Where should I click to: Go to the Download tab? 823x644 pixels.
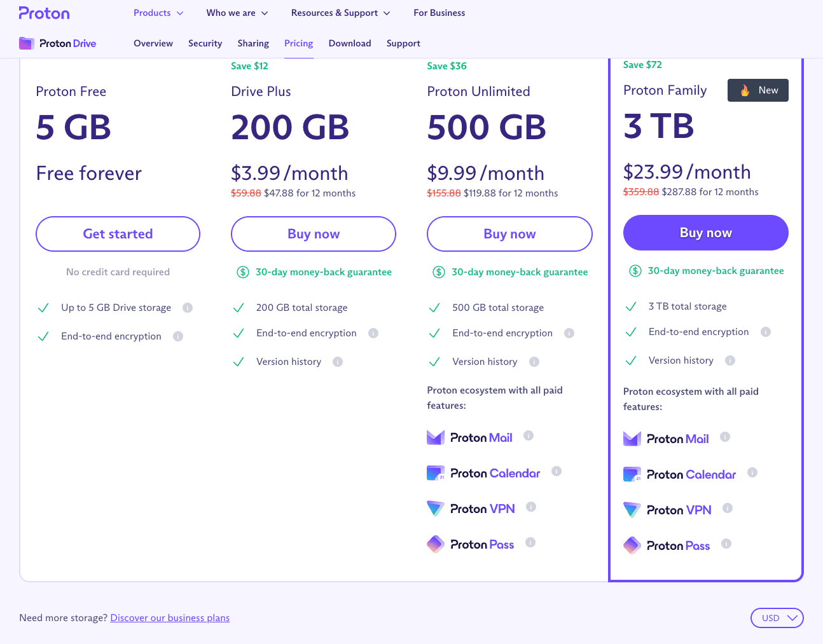350,43
